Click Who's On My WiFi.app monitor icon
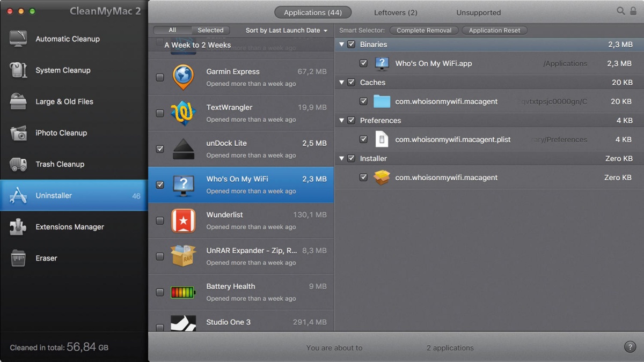644x362 pixels. tap(382, 63)
